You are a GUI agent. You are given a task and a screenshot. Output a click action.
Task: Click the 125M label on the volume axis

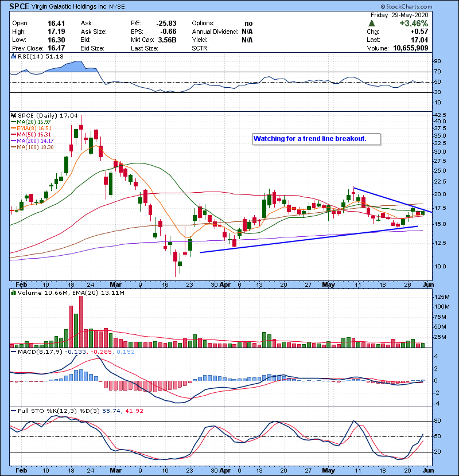pos(442,297)
